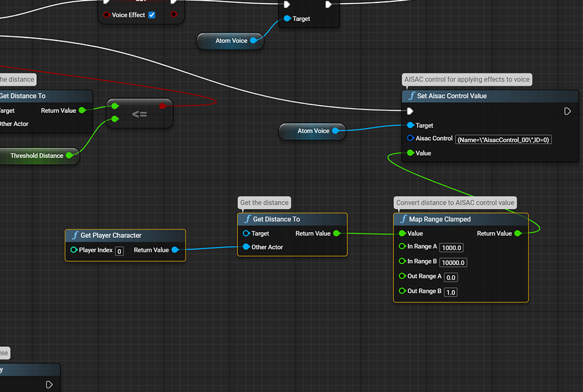Click Get Player Character Return Value pin
Image resolution: width=583 pixels, height=392 pixels.
(x=175, y=250)
